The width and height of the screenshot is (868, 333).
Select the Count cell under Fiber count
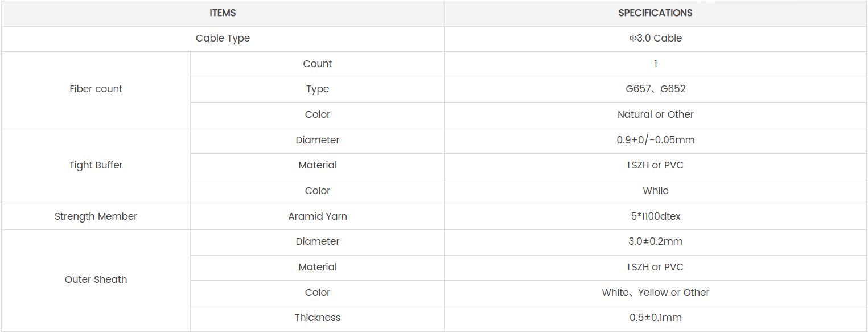point(317,64)
